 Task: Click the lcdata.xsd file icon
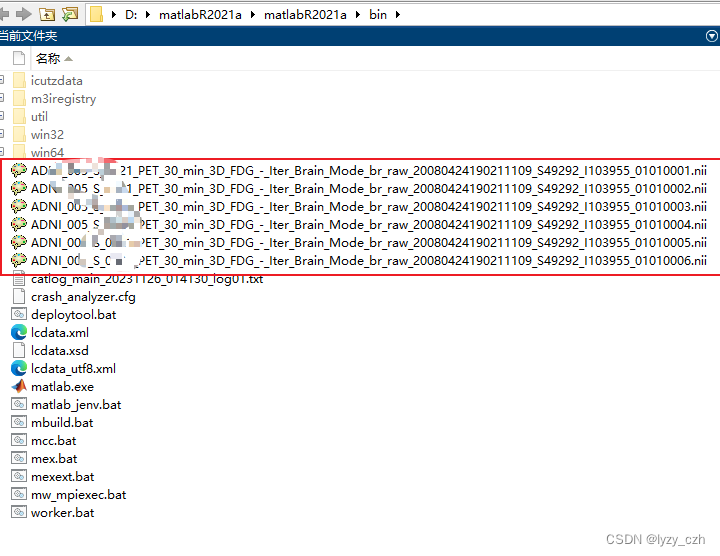[x=19, y=350]
